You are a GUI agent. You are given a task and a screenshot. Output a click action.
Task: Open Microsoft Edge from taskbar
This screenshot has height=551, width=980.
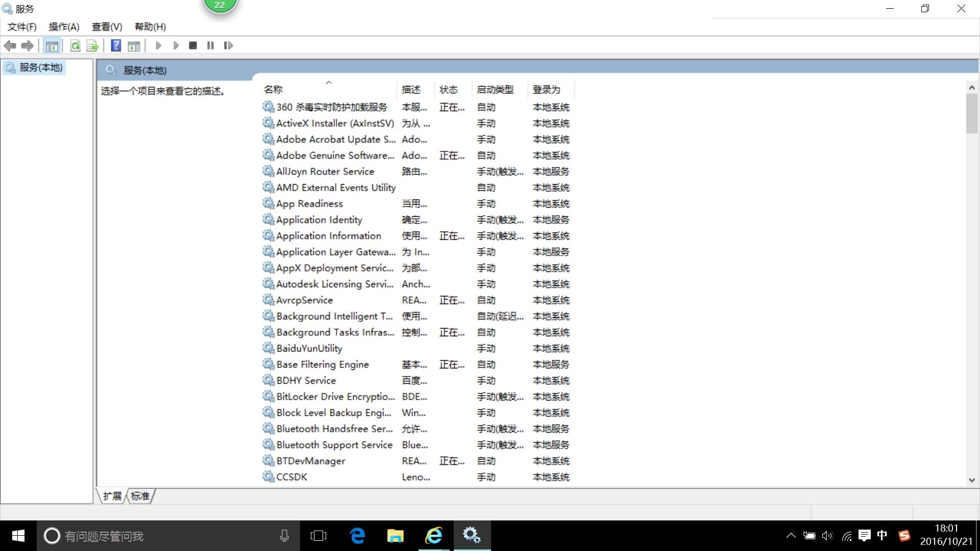click(357, 536)
